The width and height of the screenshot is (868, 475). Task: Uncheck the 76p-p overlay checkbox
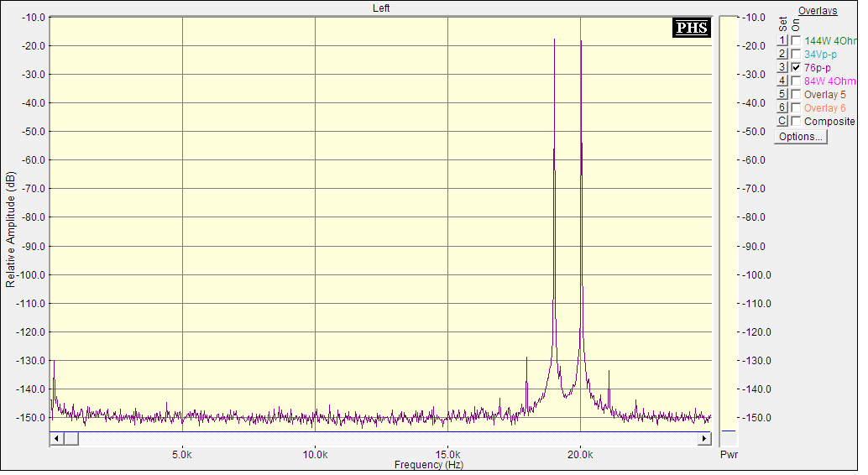tap(796, 67)
